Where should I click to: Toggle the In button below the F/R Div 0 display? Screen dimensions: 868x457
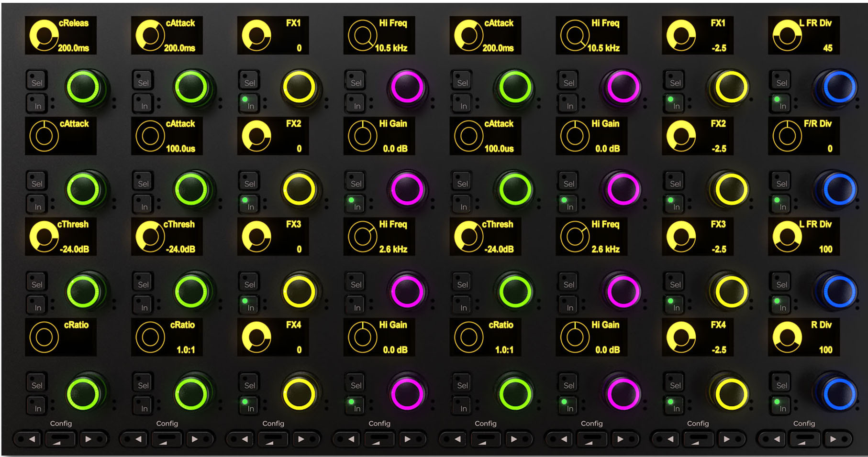(780, 204)
